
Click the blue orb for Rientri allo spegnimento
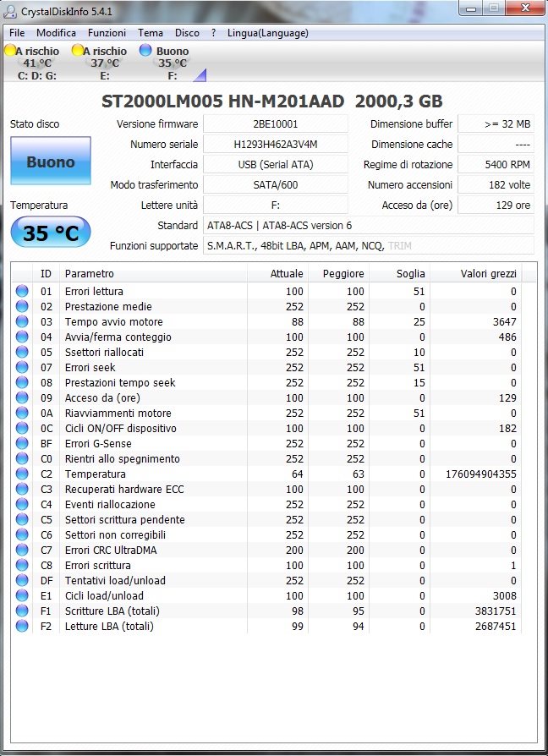tap(22, 458)
